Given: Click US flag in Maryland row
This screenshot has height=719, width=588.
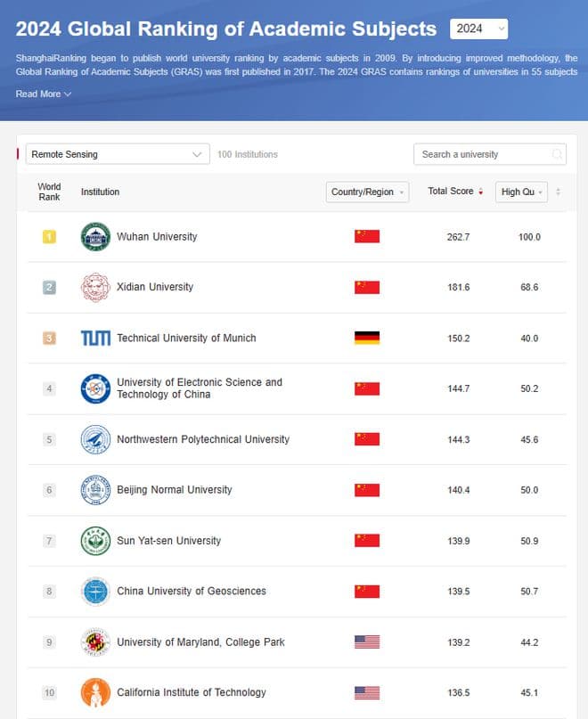Looking at the screenshot, I should click(x=367, y=642).
